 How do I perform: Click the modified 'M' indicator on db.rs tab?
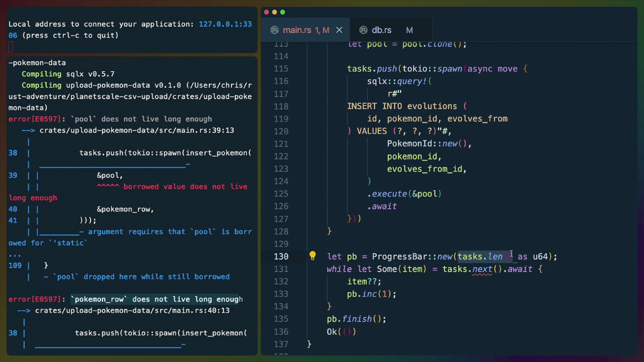pos(410,30)
